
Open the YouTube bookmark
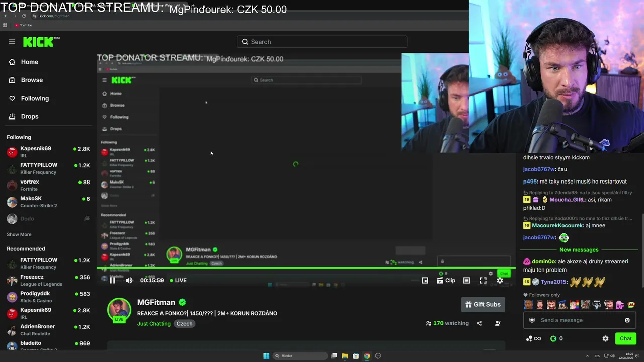click(x=23, y=25)
